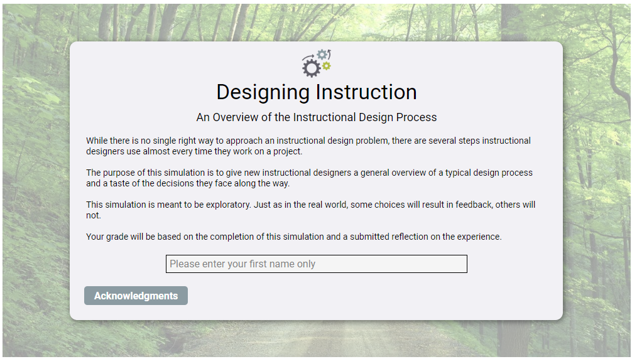
Task: Click the "Designing Instruction" main title
Action: pos(316,92)
